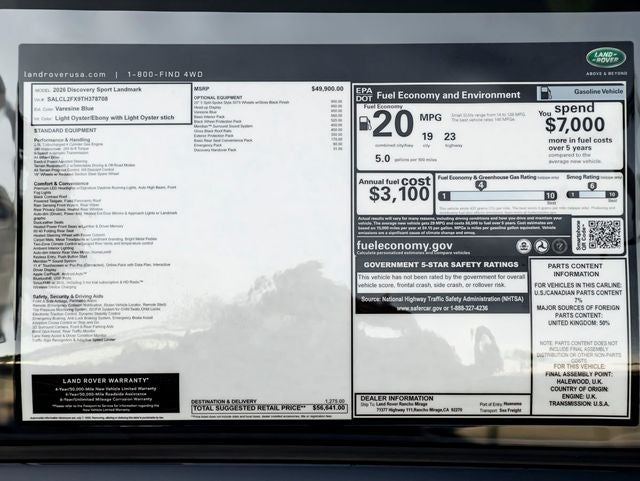Click the 1-800-FIND 4WD phone number
The height and width of the screenshot is (481, 640).
click(x=165, y=74)
